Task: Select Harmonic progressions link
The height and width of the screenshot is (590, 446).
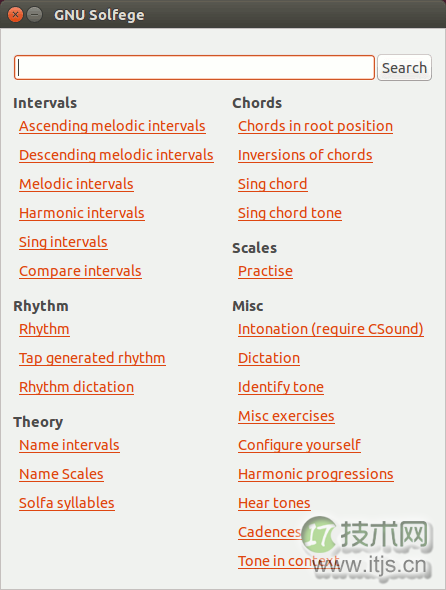Action: [316, 474]
